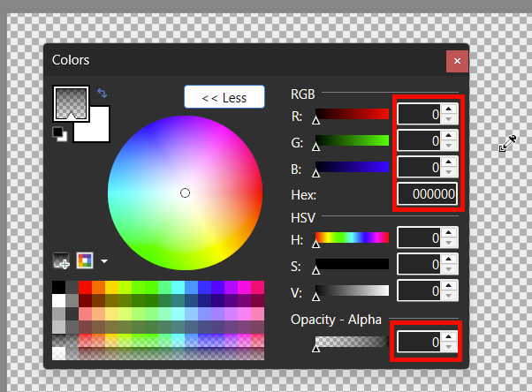532x392 pixels.
Task: Increase G value with up arrow
Action: (449, 135)
